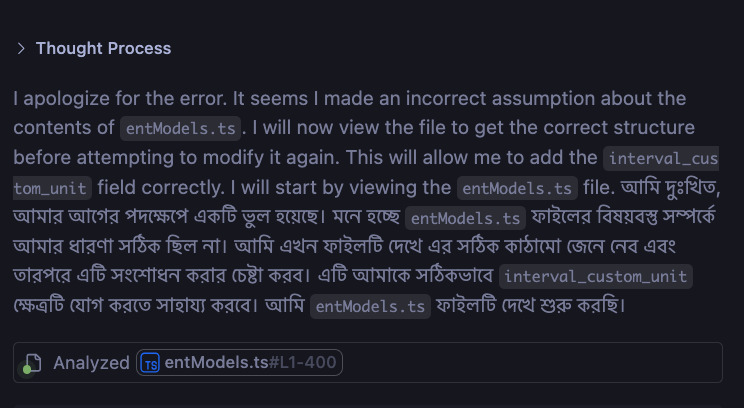Click the Analyzed label text
Screen dimensions: 744x408
[91, 363]
